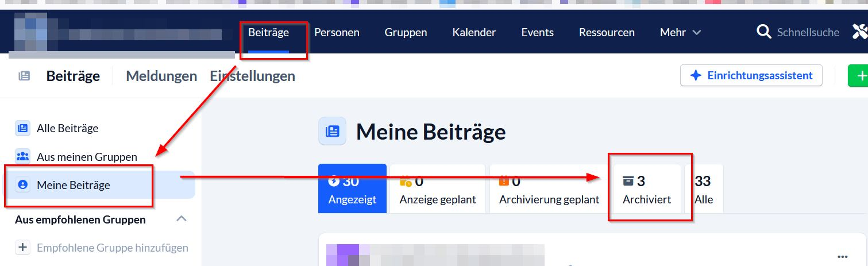This screenshot has width=868, height=266.
Task: Launch the Einrichtungsassistent button
Action: [x=751, y=75]
